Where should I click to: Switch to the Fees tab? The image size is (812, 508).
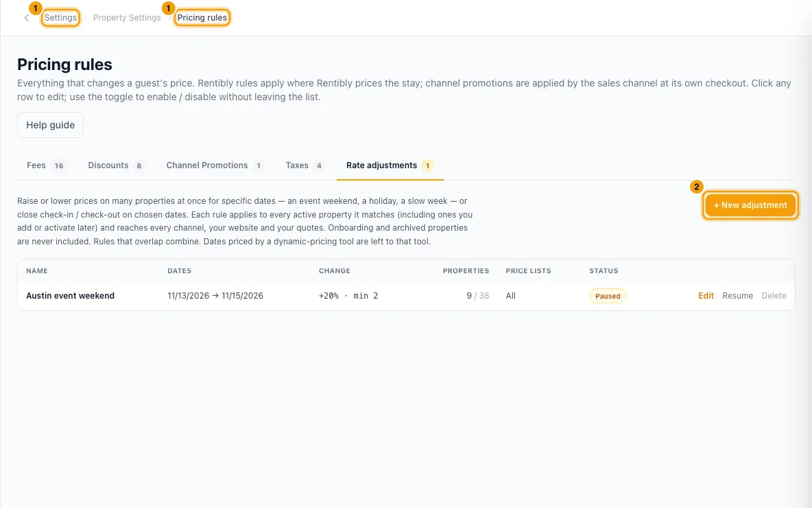[x=45, y=165]
